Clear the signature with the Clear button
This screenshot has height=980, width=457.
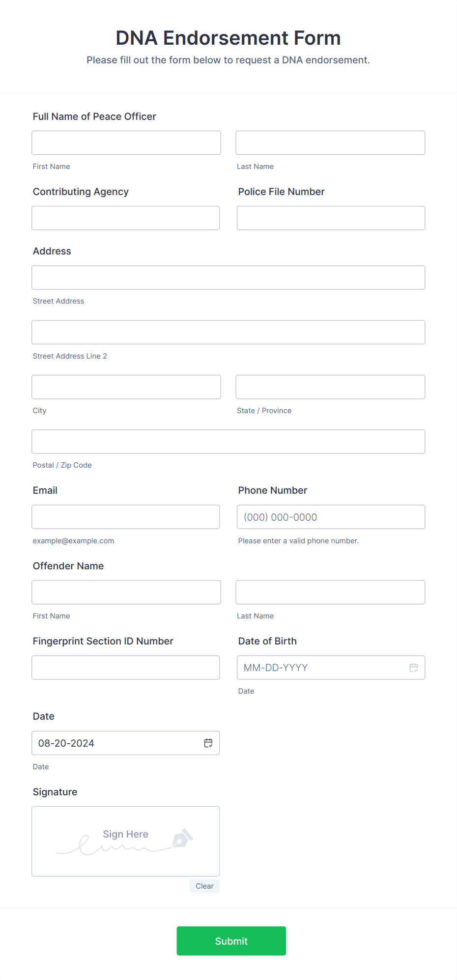[204, 886]
